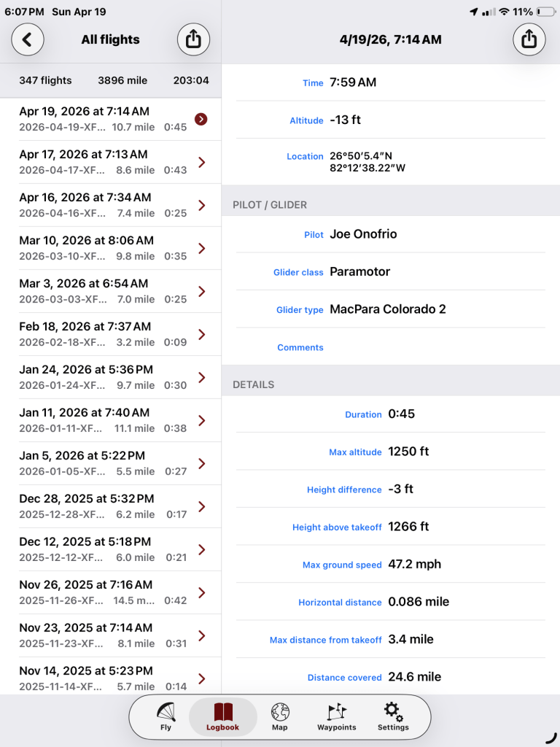Select the Logbook book tab
The image size is (560, 747).
pos(222,716)
